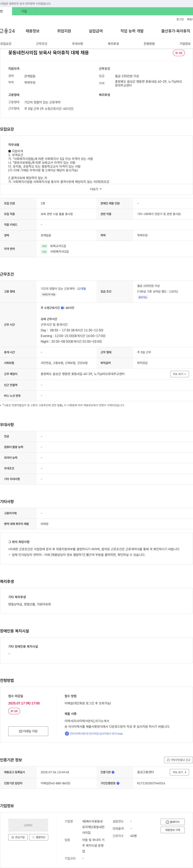The height and width of the screenshot is (868, 193).
Task: Click the 대체인력 채용 tag
Action: point(49,295)
